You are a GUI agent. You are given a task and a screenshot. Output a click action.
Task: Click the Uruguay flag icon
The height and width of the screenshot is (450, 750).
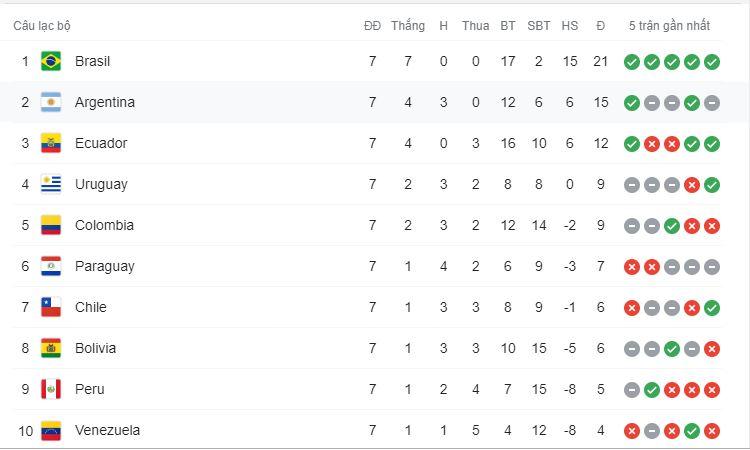pyautogui.click(x=51, y=184)
